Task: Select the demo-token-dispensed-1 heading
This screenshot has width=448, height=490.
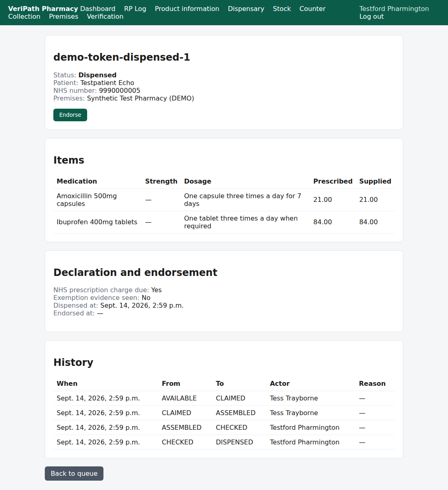Action: (x=122, y=57)
